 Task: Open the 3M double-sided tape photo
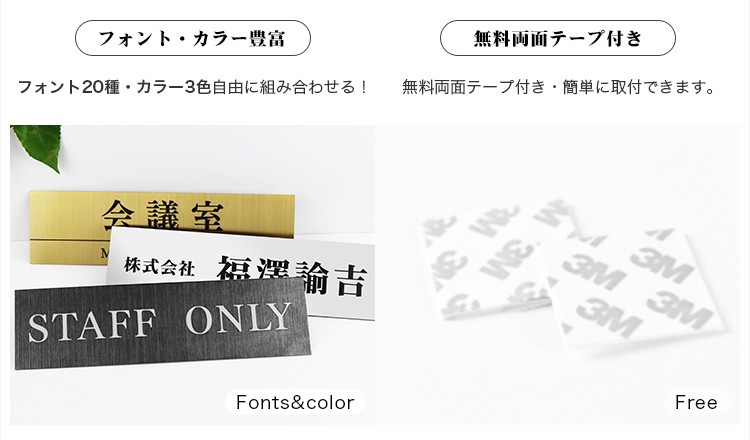coord(558,275)
